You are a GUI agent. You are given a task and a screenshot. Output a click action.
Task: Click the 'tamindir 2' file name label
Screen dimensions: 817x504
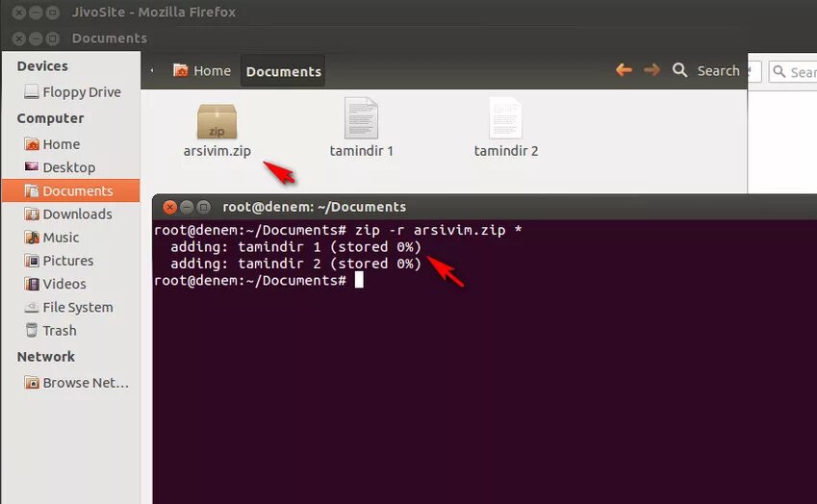point(505,151)
